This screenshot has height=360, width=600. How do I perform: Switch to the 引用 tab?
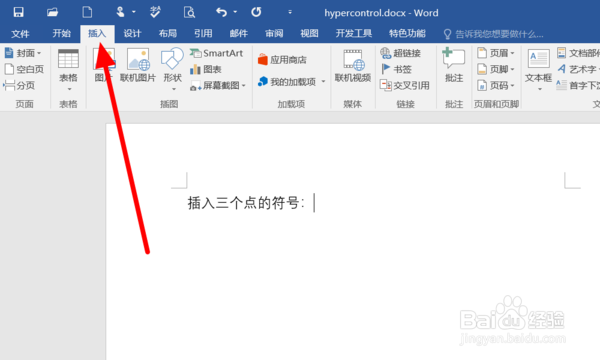click(x=203, y=34)
